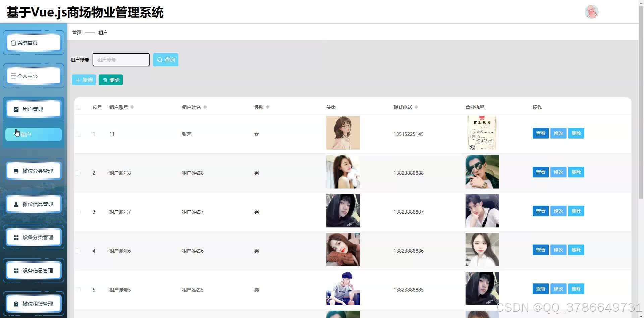Check the row checkbox for 租户账号8

point(78,173)
